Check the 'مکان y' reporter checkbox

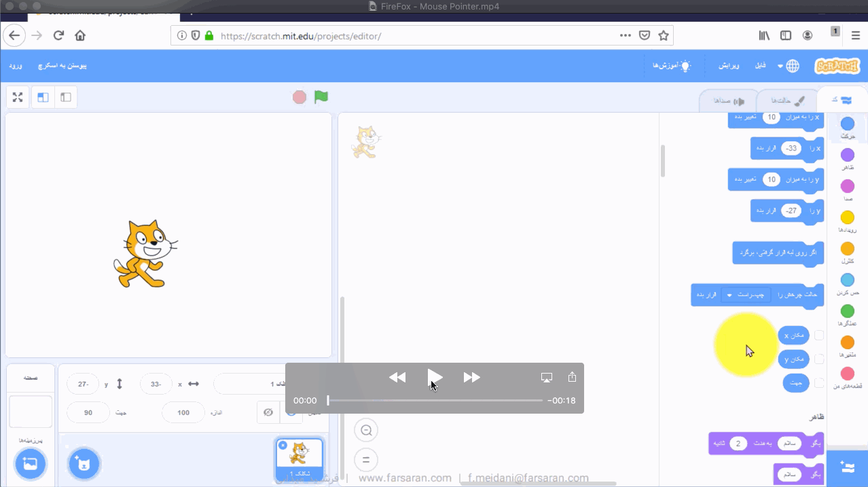(819, 359)
